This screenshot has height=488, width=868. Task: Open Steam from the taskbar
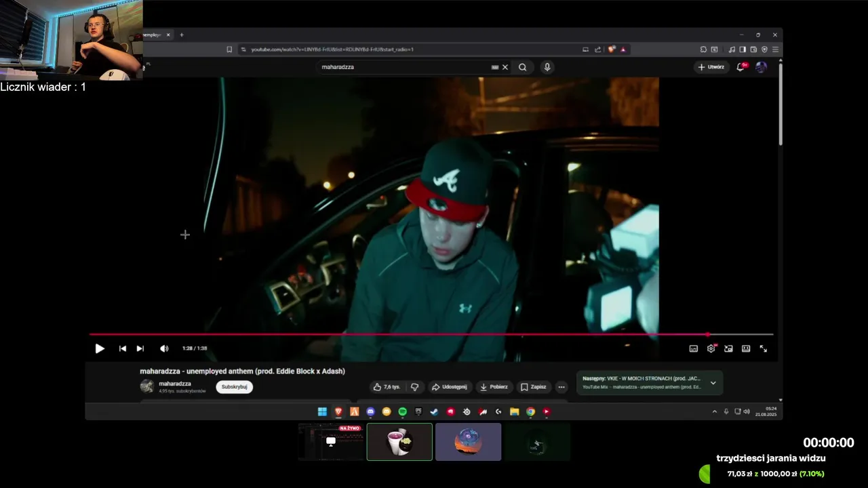[434, 411]
